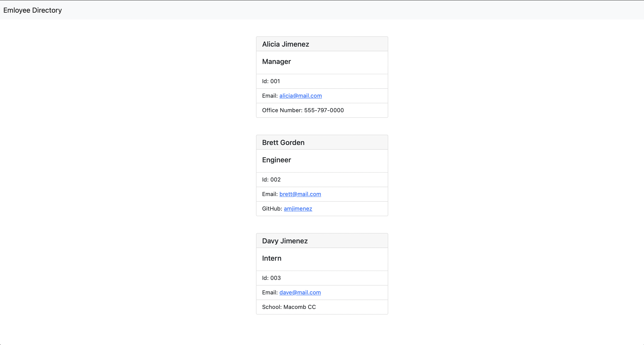This screenshot has height=345, width=644.
Task: Click the Emloyee Directory page heading
Action: [x=32, y=10]
